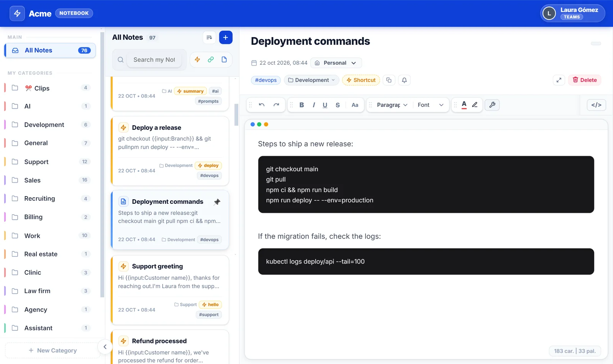Switch to code view button
Image resolution: width=613 pixels, height=364 pixels.
596,105
